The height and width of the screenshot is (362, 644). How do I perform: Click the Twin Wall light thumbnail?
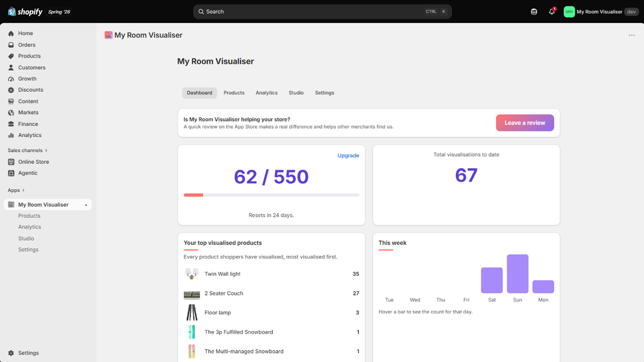tap(192, 274)
